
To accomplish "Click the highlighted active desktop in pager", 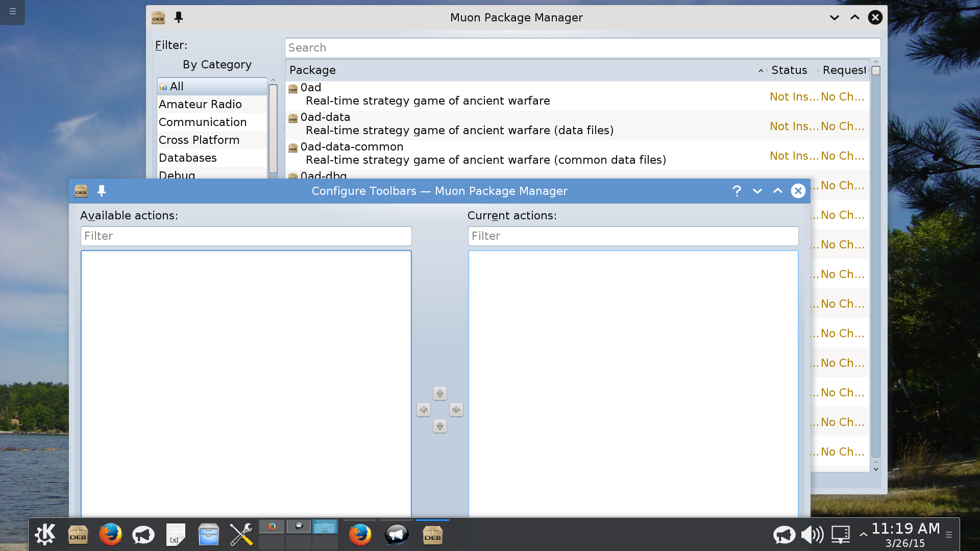I will (x=325, y=527).
